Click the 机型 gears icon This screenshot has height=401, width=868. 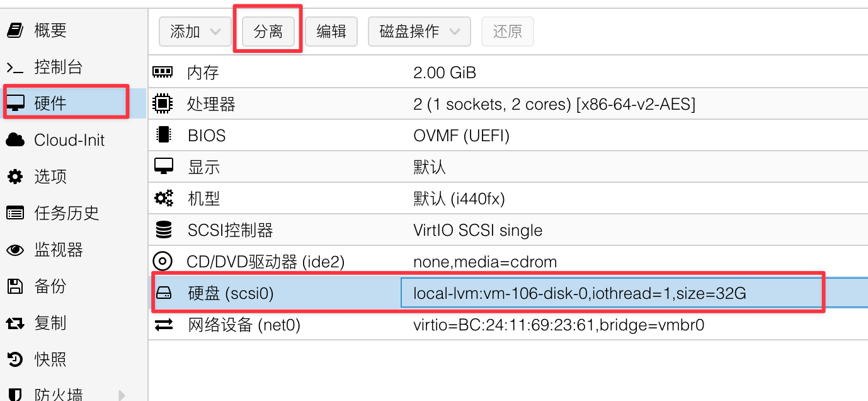tap(163, 199)
